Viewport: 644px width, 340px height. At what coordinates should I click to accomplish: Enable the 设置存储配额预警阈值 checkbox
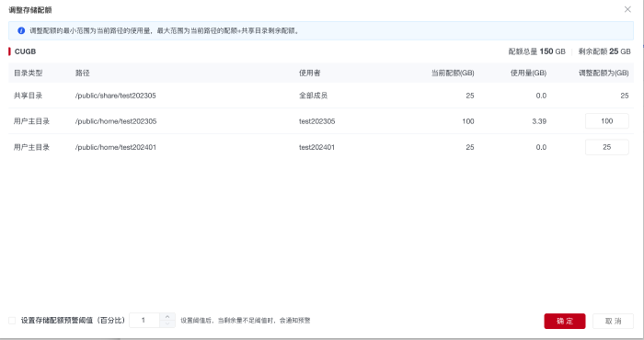tap(12, 321)
